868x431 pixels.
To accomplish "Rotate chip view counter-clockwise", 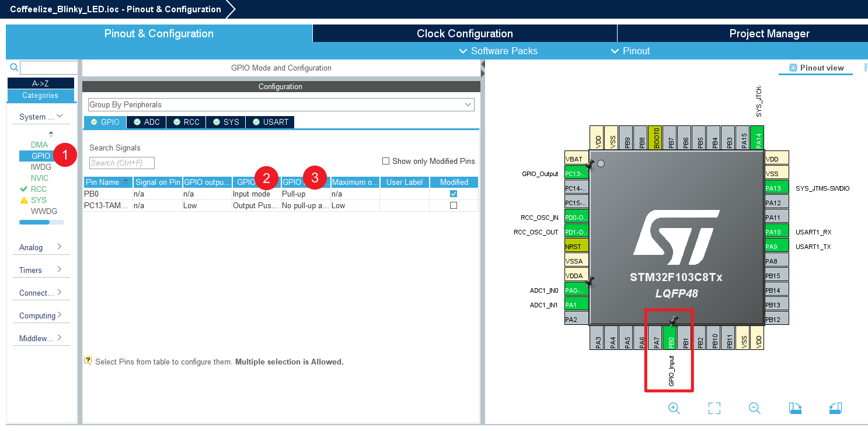I will tap(835, 408).
